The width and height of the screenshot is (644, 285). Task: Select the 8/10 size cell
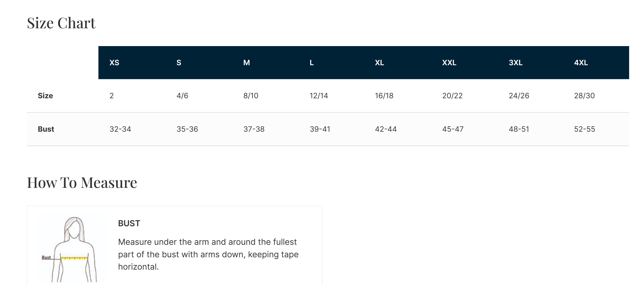(x=251, y=96)
